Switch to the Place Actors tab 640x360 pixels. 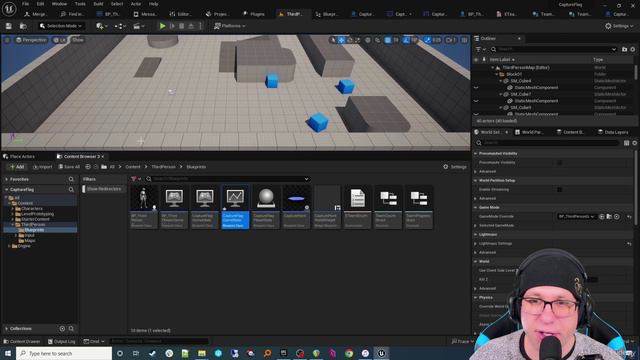(19, 156)
